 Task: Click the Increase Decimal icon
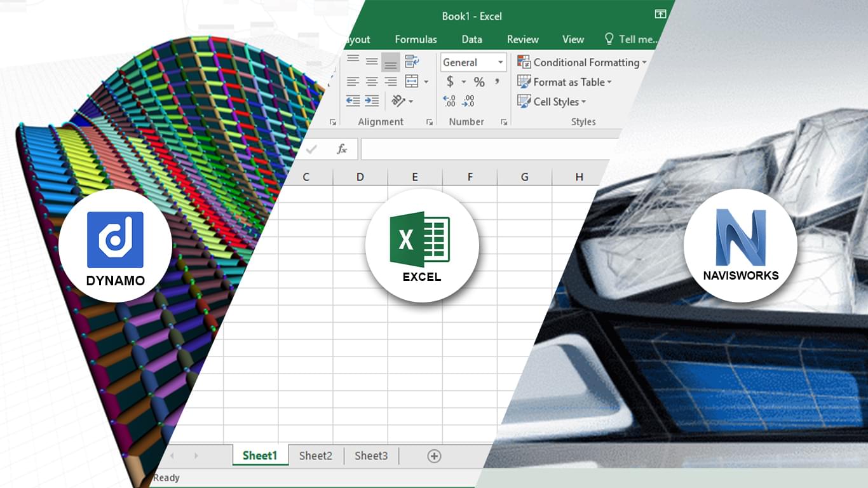pos(449,101)
